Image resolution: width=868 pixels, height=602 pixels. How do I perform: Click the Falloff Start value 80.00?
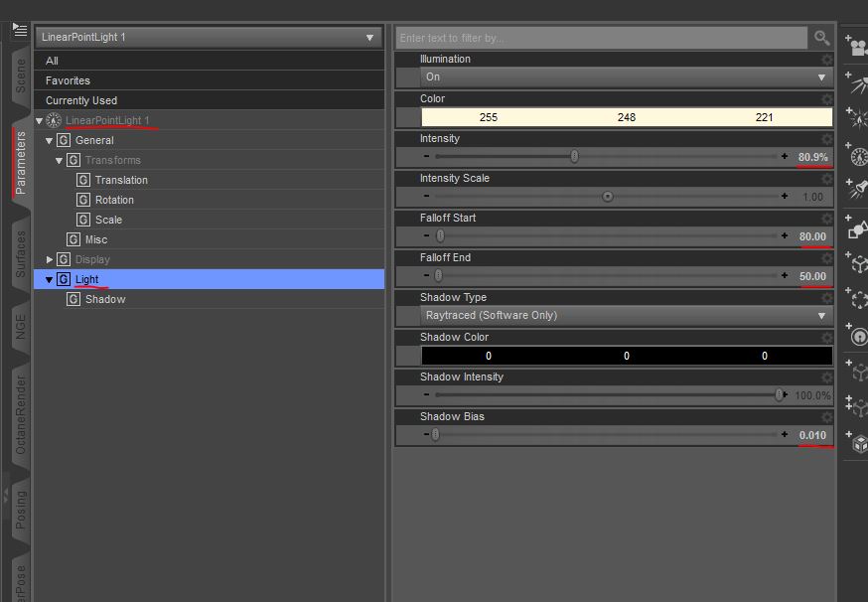[x=812, y=236]
